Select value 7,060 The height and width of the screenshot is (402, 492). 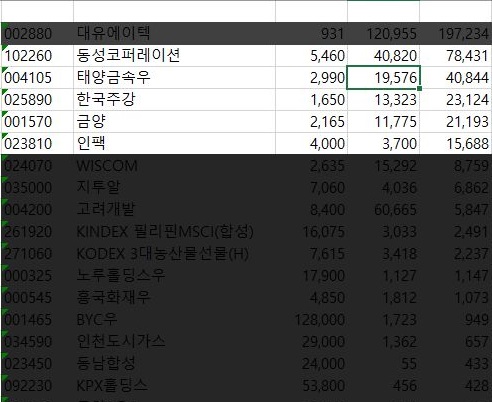(x=311, y=188)
